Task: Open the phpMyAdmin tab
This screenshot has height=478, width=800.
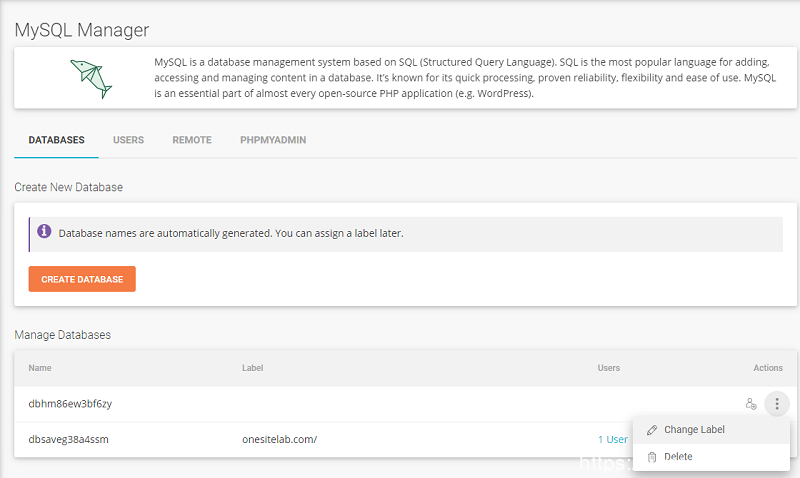Action: coord(273,140)
